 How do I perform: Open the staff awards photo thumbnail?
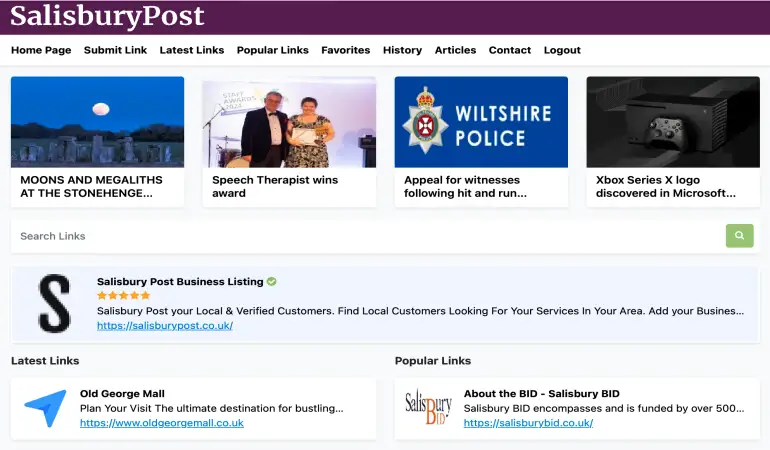[289, 122]
